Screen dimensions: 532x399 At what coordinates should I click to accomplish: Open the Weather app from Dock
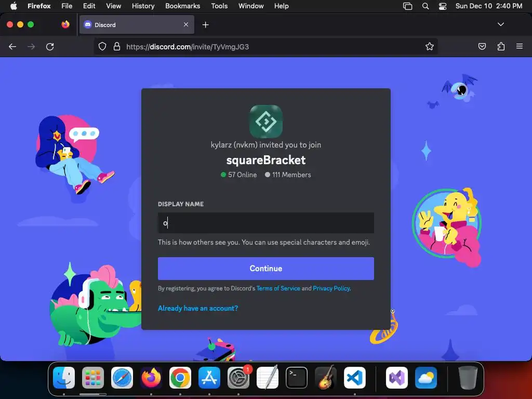426,378
